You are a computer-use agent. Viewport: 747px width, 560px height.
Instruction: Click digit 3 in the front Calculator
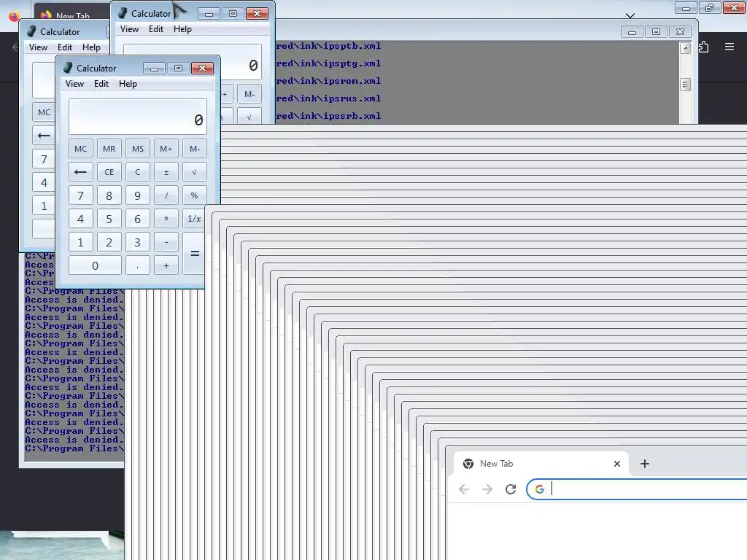tap(138, 242)
